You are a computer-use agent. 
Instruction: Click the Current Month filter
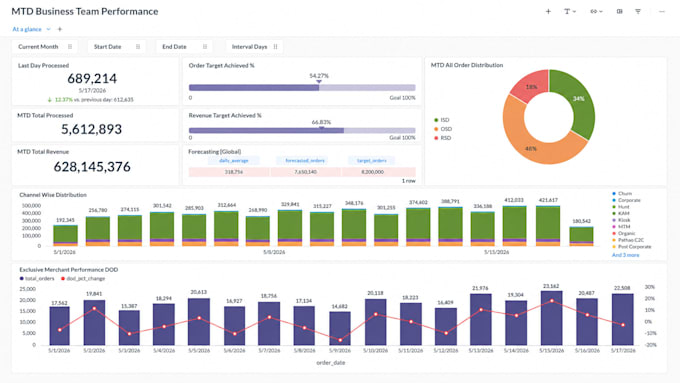point(45,46)
